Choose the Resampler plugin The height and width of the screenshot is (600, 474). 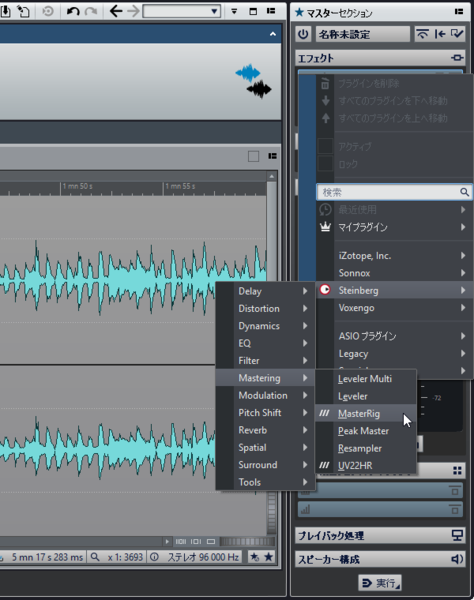[365, 448]
